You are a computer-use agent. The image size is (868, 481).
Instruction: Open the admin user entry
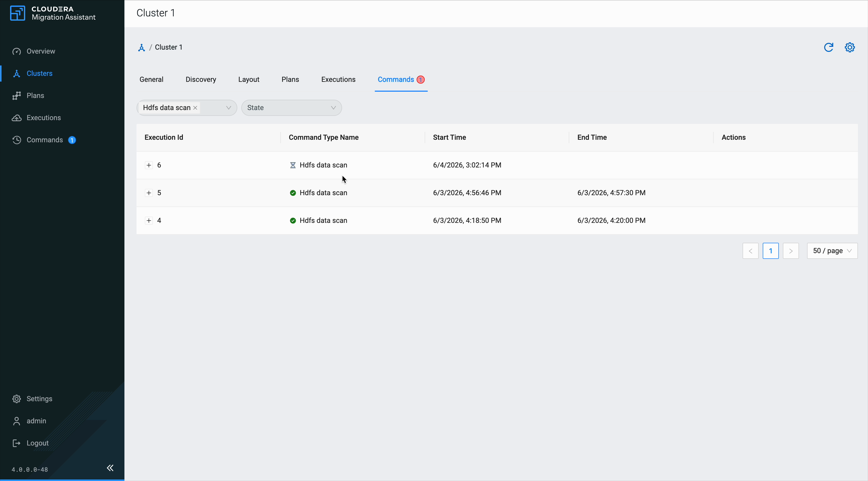click(x=36, y=421)
